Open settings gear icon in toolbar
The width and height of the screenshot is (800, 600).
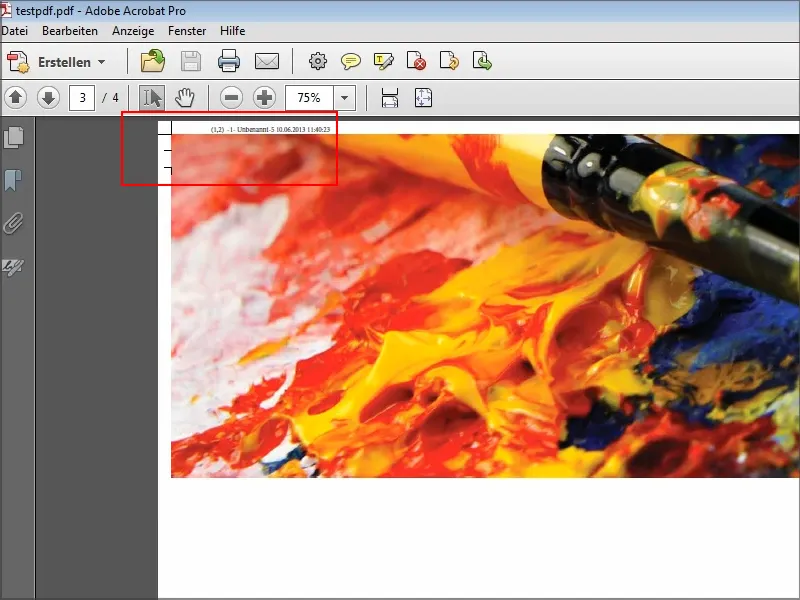point(318,62)
